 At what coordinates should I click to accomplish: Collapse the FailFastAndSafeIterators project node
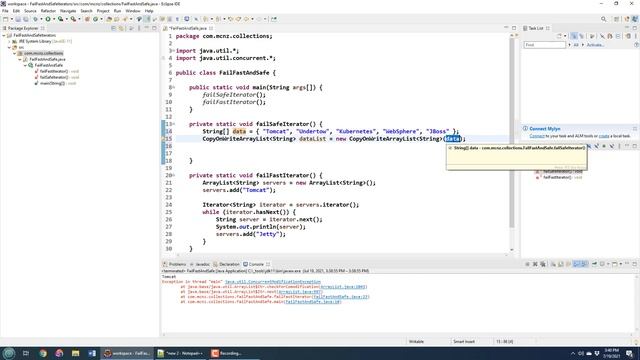[x=4, y=36]
